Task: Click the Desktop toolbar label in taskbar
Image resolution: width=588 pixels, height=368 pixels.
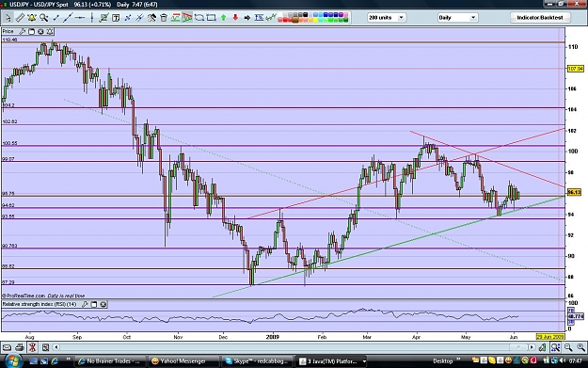Action: tap(442, 361)
